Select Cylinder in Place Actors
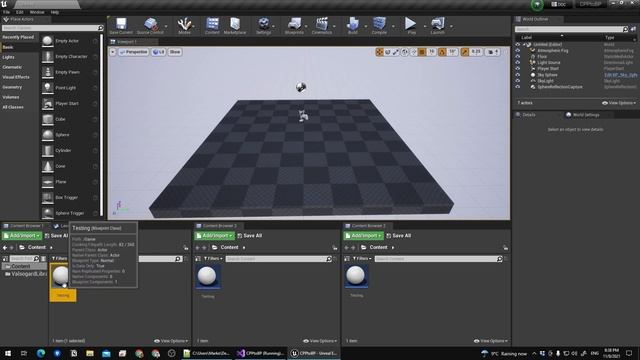 70,151
